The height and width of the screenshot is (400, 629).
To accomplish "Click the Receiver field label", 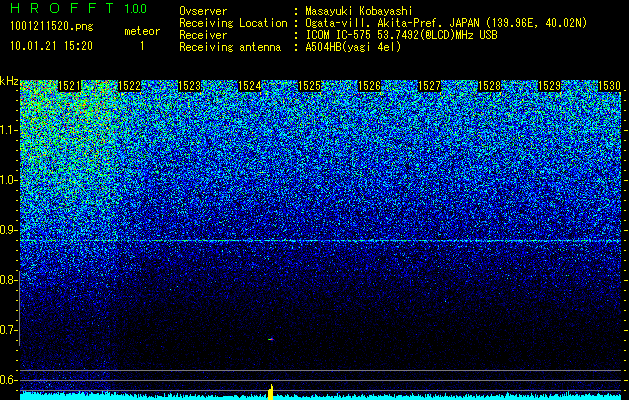I will point(203,35).
